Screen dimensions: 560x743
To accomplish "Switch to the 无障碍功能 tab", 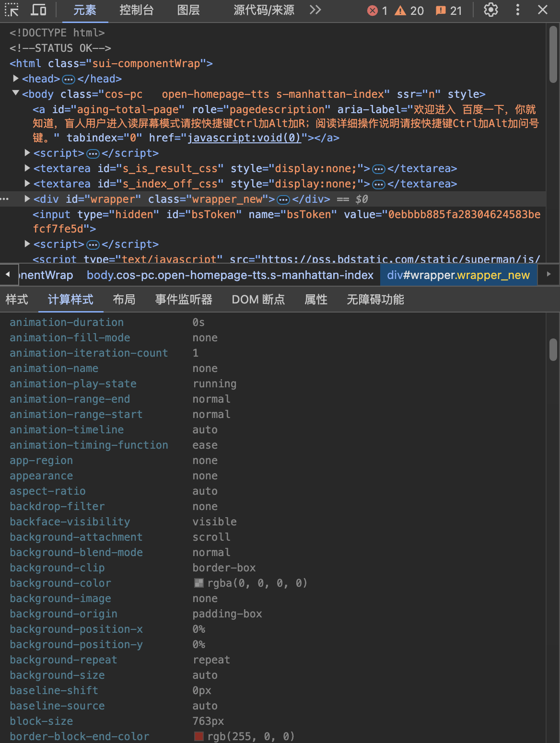I will (375, 299).
